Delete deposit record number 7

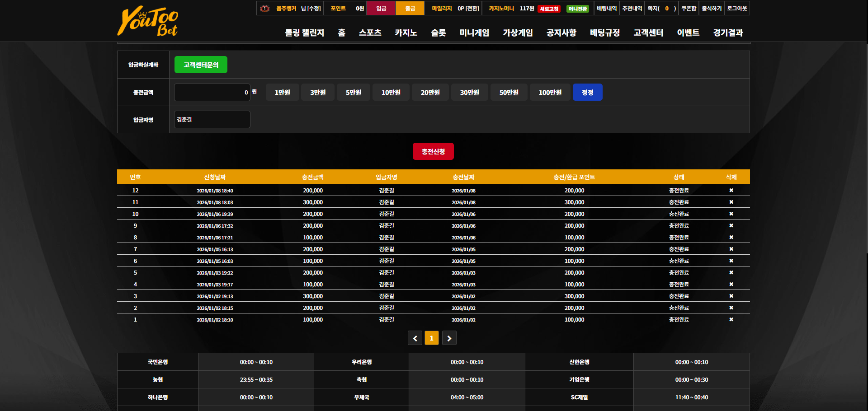pos(731,249)
